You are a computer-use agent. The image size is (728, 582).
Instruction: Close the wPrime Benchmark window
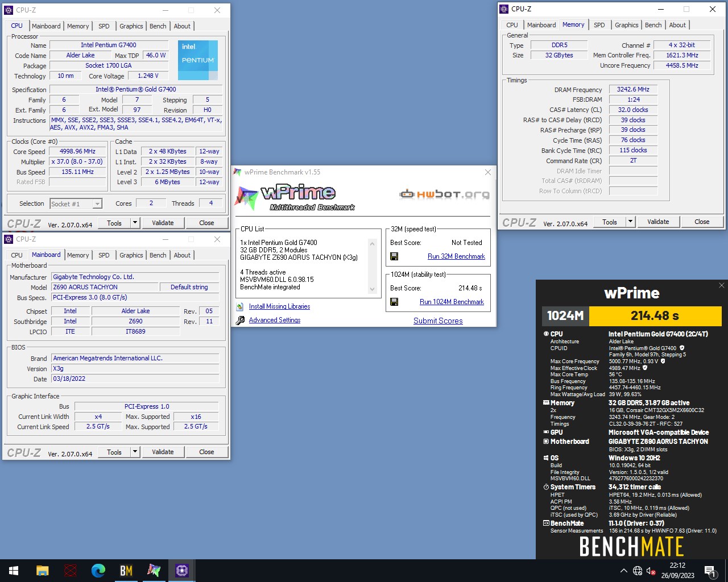click(x=487, y=172)
